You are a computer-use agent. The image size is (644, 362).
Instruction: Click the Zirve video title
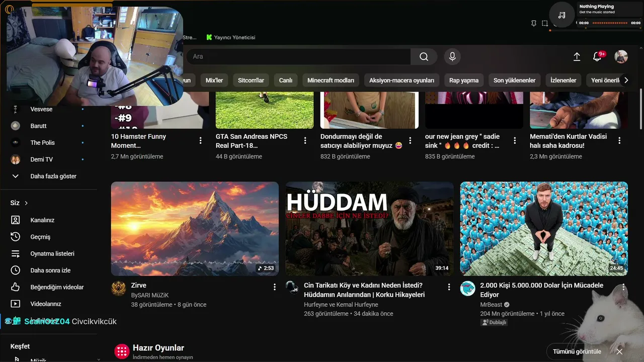coord(138,286)
